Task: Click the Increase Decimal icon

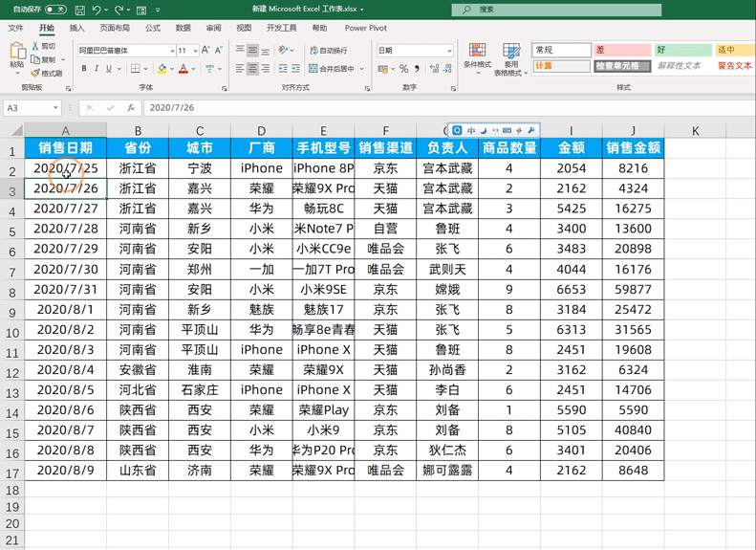Action: 434,69
